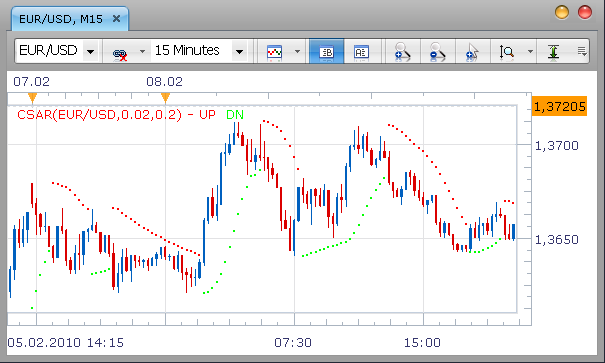Select the zoom cursor pointer tool
The image size is (605, 363).
(x=472, y=52)
